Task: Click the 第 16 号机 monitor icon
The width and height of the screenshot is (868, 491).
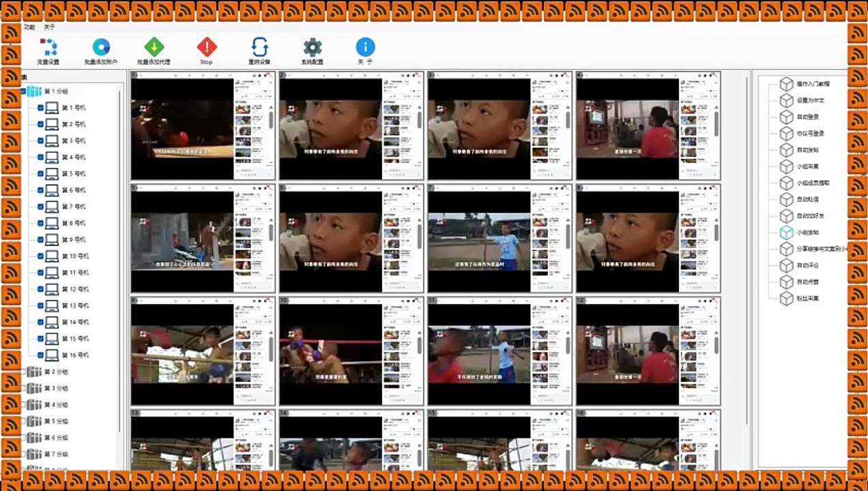Action: pyautogui.click(x=51, y=355)
